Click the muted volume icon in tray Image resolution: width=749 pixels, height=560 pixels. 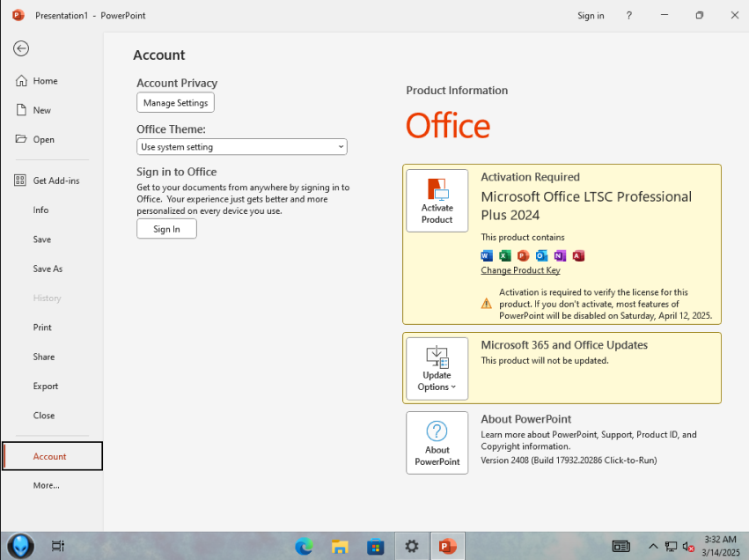click(688, 546)
